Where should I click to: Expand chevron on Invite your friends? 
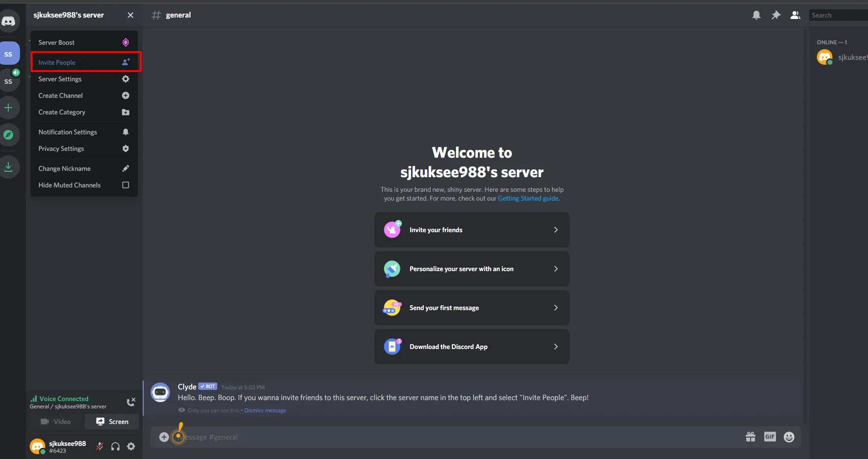(556, 230)
